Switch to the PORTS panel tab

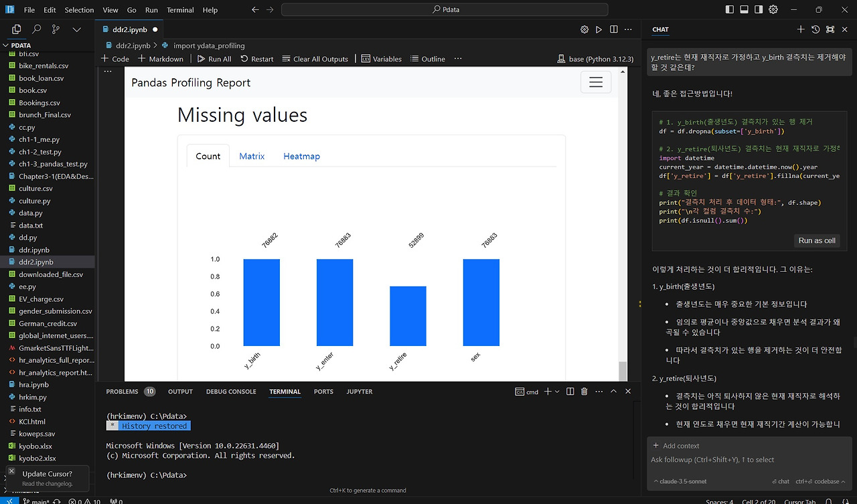tap(323, 392)
